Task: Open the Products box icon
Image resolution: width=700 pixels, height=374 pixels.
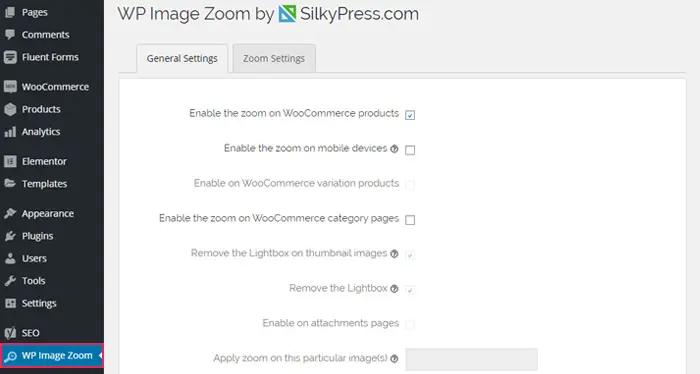Action: click(10, 109)
